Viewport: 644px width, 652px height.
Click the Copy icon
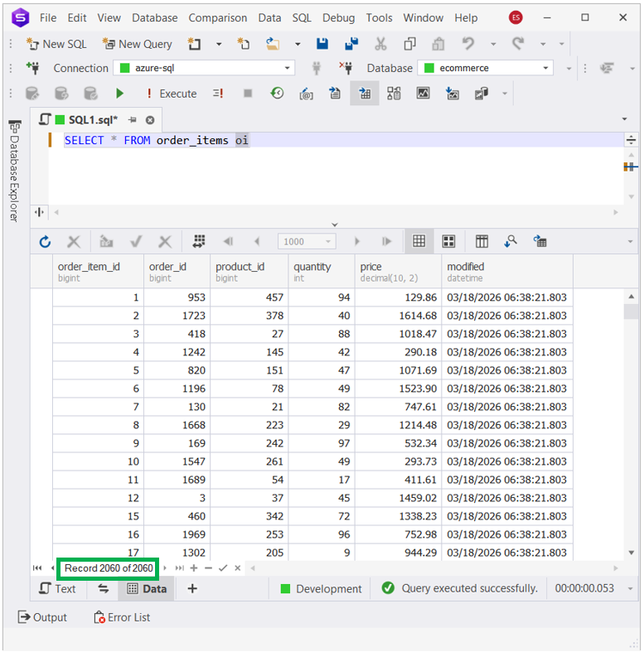click(x=409, y=44)
